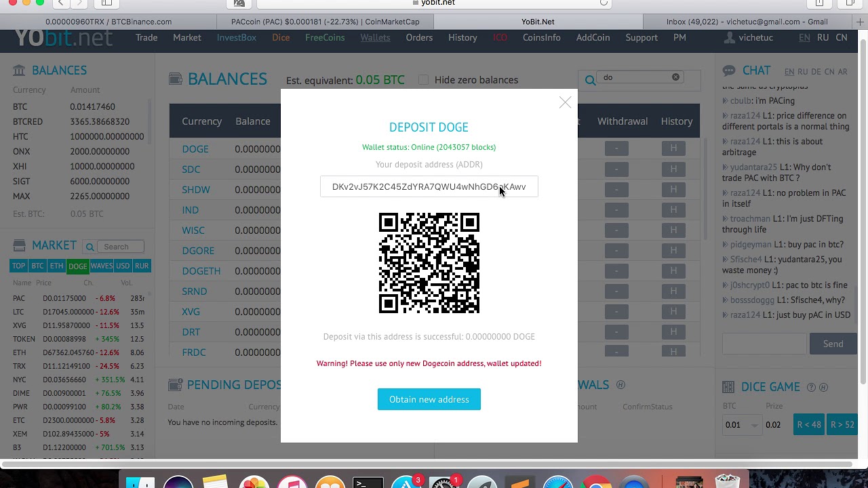868x488 pixels.
Task: Click the Dice Game grid icon
Action: (728, 387)
